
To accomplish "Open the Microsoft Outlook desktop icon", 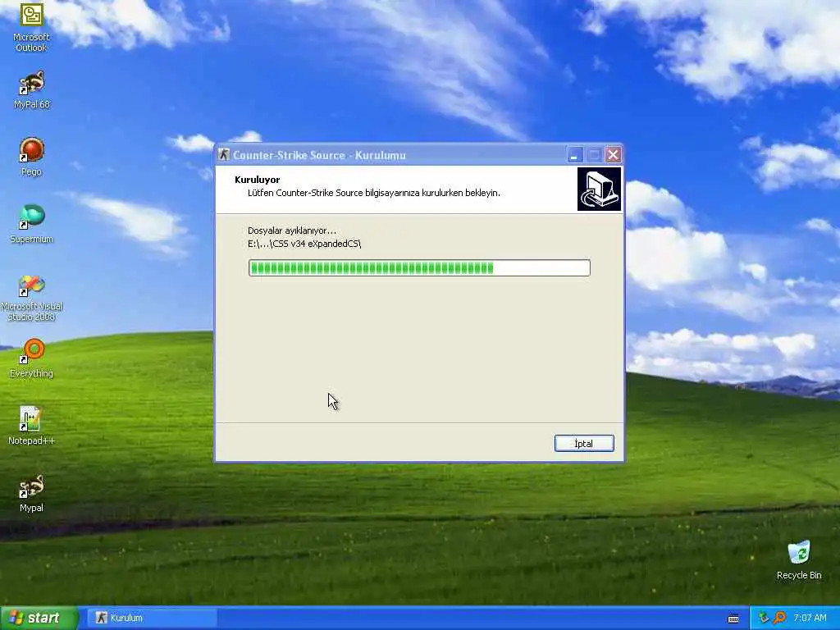I will [31, 27].
